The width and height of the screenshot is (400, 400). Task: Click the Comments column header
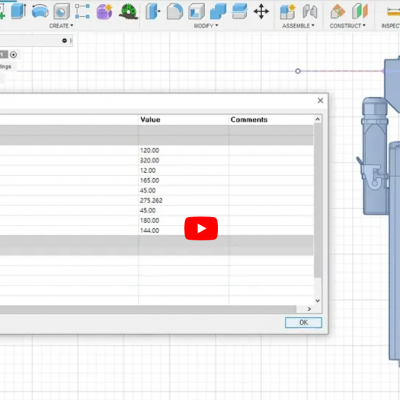point(271,120)
